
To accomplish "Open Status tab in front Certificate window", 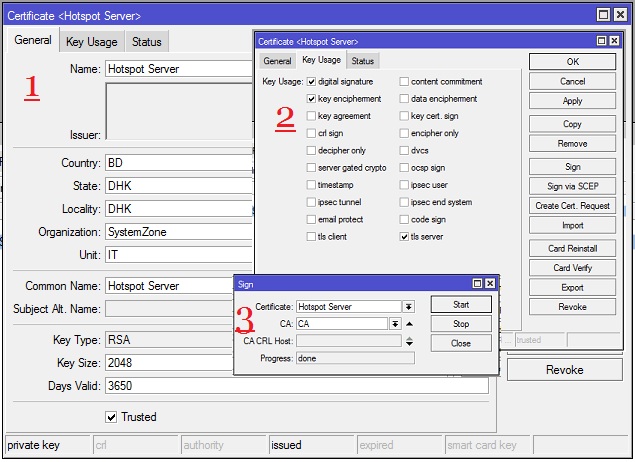I will (x=362, y=61).
